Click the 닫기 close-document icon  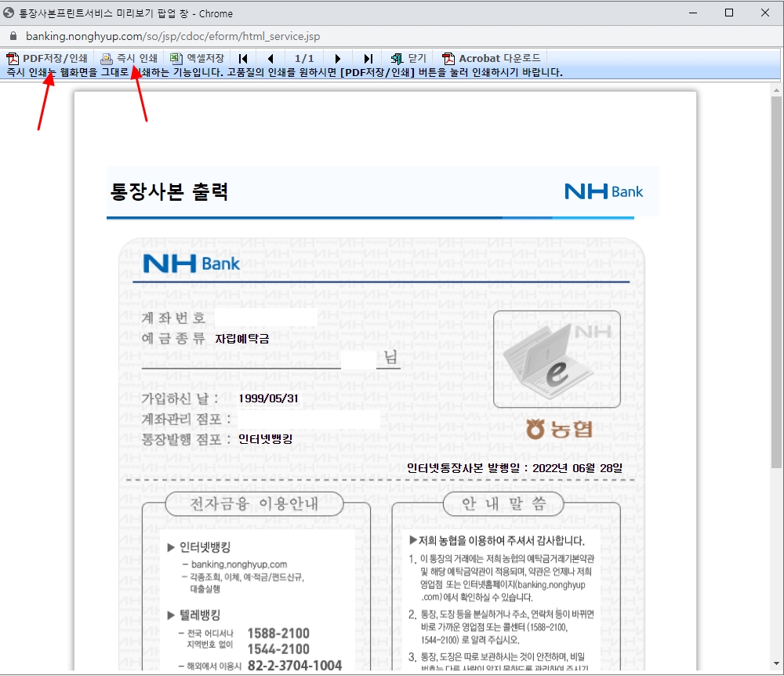tap(397, 58)
